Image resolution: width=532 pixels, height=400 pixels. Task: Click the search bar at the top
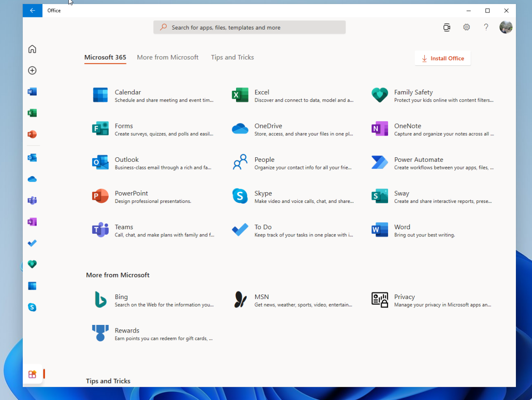(249, 27)
